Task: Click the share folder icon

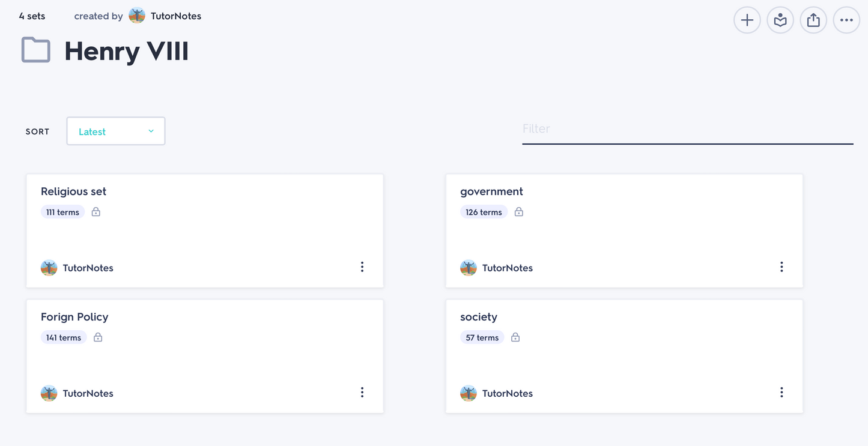Action: click(x=813, y=20)
